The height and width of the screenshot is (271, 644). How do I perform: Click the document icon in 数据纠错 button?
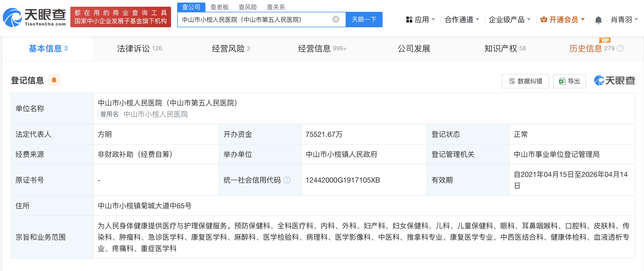(512, 81)
